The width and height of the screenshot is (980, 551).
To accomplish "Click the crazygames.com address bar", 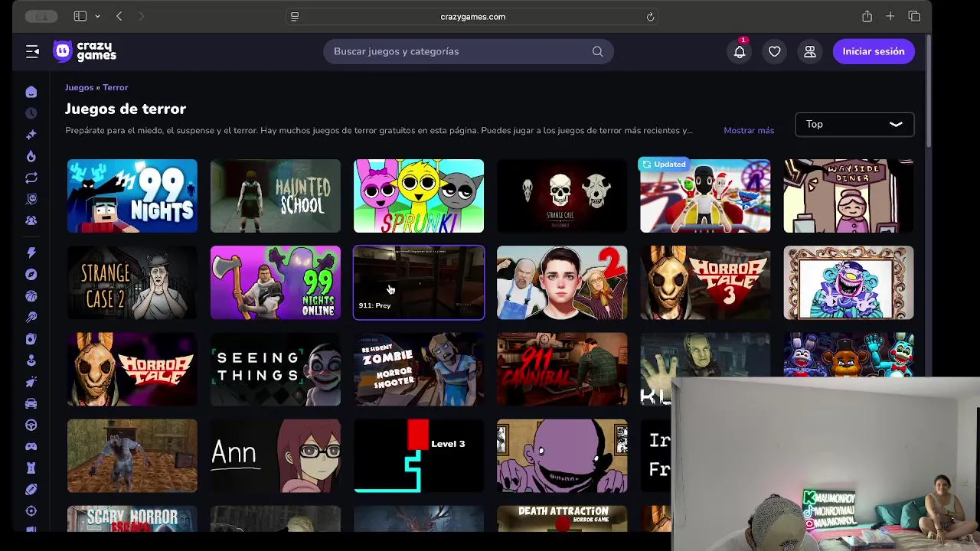I will (472, 17).
